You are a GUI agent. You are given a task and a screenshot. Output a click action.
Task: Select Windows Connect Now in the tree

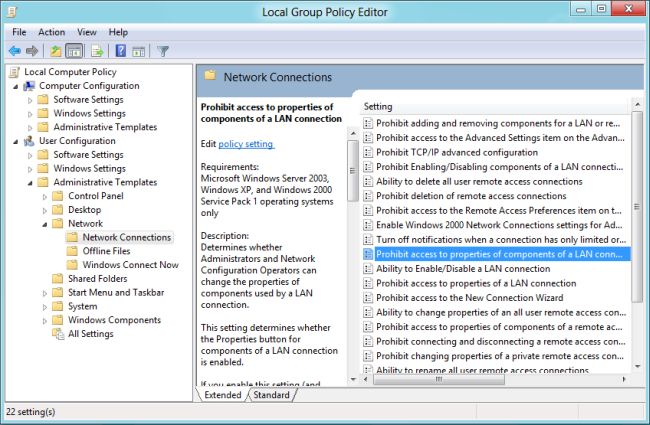(x=131, y=265)
